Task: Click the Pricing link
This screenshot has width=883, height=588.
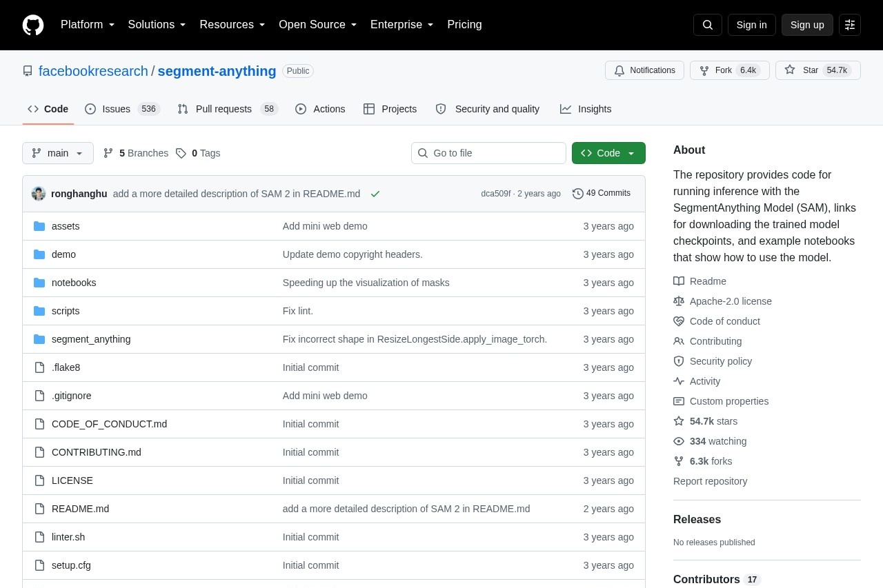Action: tap(464, 25)
